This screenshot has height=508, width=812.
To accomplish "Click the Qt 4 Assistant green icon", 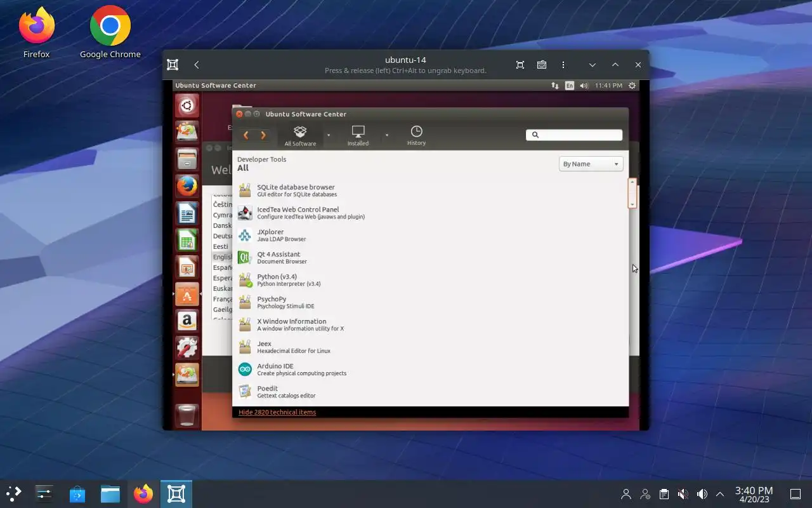I will click(x=245, y=257).
